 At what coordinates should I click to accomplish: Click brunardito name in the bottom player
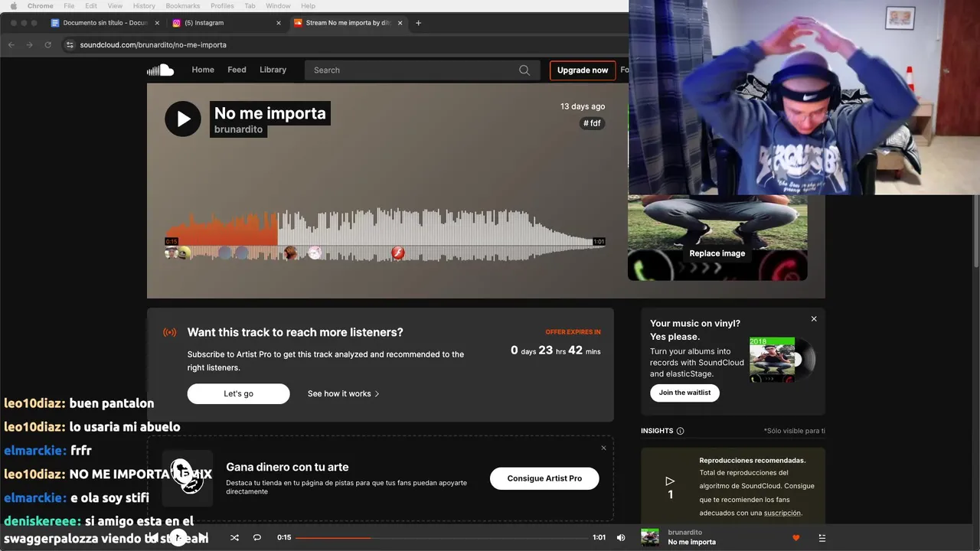tap(685, 532)
